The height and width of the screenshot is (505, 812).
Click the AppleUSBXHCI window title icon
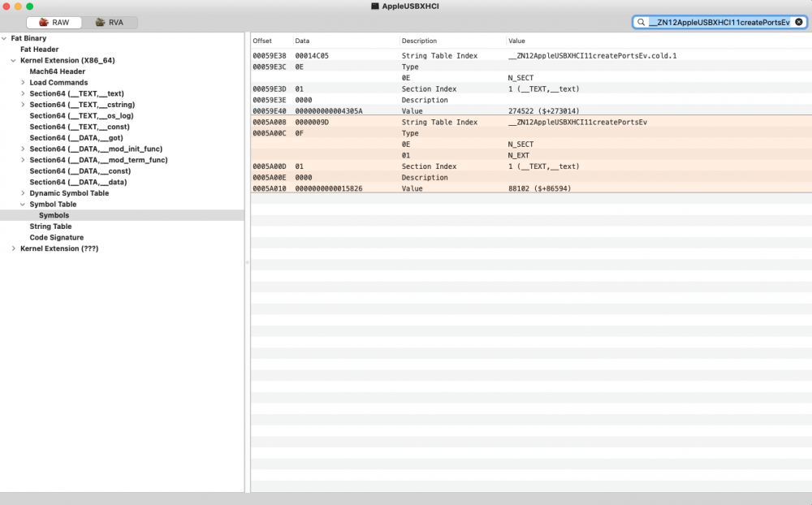[375, 6]
